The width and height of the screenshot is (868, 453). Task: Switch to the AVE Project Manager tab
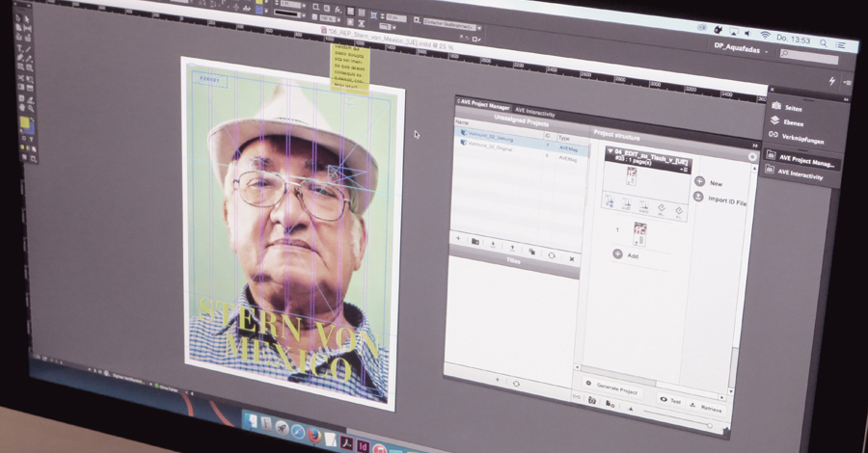click(484, 103)
